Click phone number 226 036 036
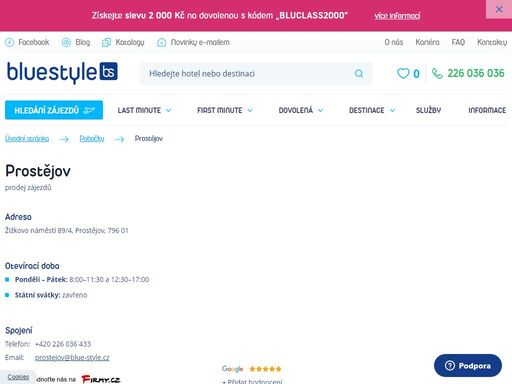512x384 pixels. point(476,73)
